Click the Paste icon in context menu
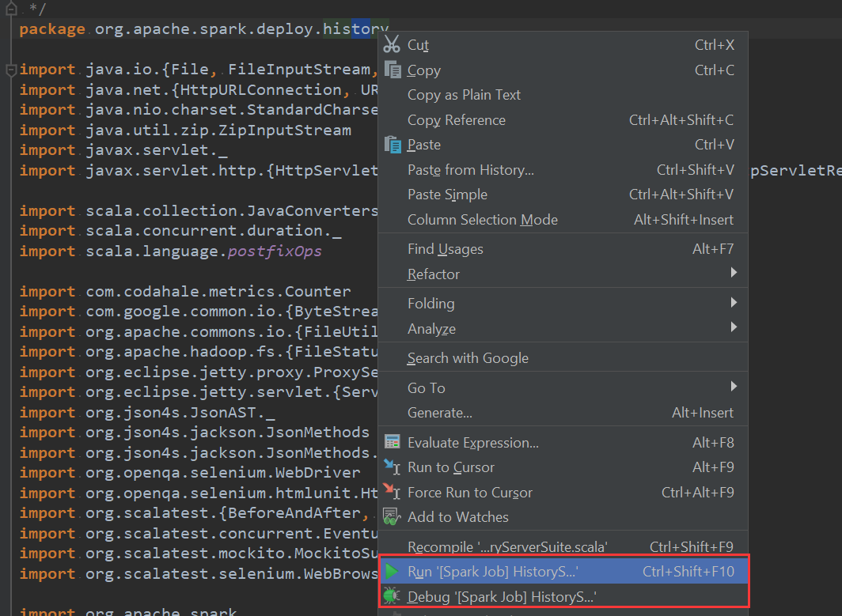This screenshot has height=616, width=842. tap(392, 144)
